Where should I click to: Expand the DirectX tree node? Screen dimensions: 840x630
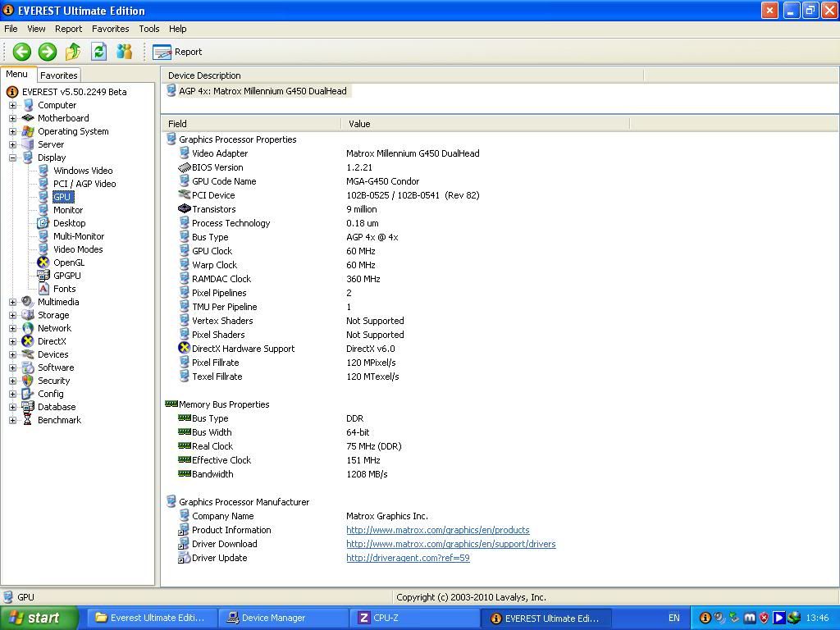point(12,342)
